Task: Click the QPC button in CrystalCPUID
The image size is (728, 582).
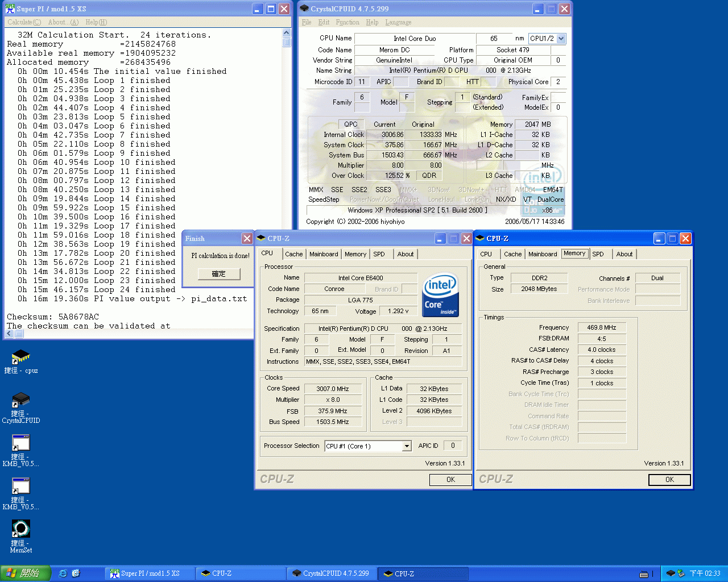Action: pyautogui.click(x=351, y=124)
